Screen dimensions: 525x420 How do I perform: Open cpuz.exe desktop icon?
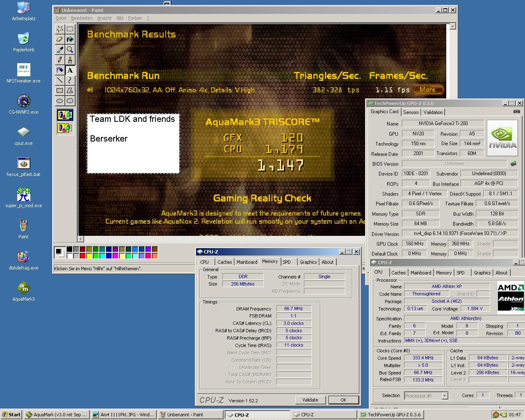[x=23, y=136]
